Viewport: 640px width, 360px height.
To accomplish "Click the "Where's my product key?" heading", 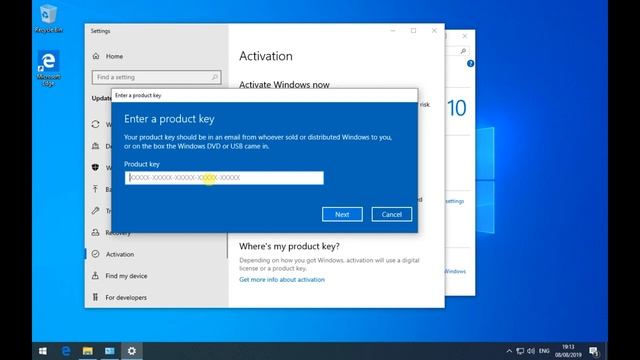I will point(289,247).
